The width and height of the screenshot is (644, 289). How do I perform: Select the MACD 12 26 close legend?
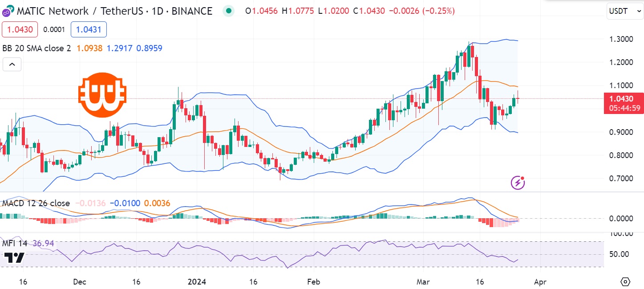click(x=36, y=204)
